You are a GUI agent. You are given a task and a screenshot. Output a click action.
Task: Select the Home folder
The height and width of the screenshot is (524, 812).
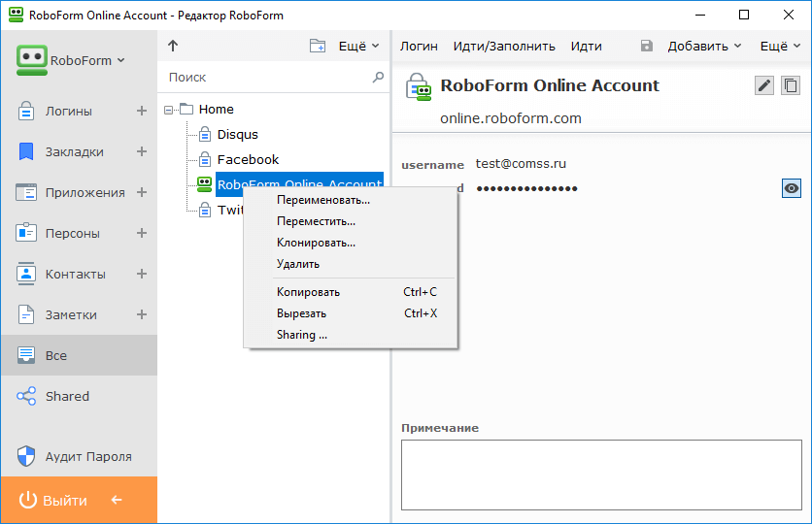(216, 109)
